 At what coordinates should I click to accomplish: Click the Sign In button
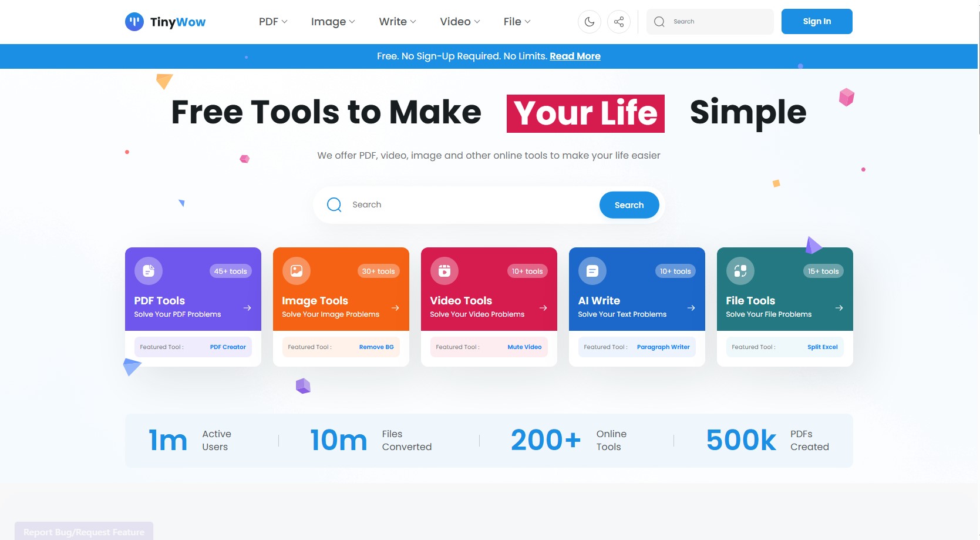point(817,22)
